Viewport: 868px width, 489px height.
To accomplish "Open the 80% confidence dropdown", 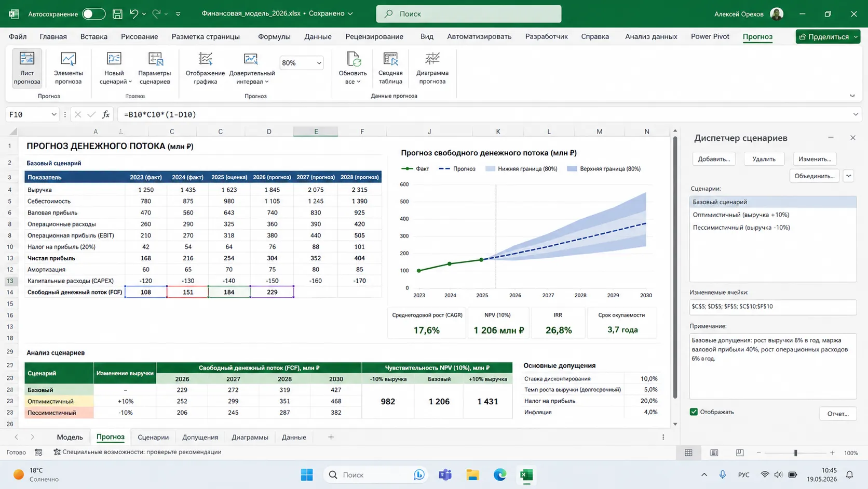I will tap(302, 63).
